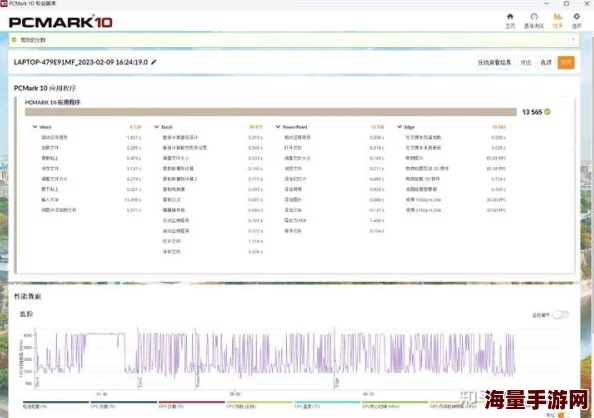Toggle the orange switch below the chart
The height and width of the screenshot is (418, 594).
(x=562, y=415)
